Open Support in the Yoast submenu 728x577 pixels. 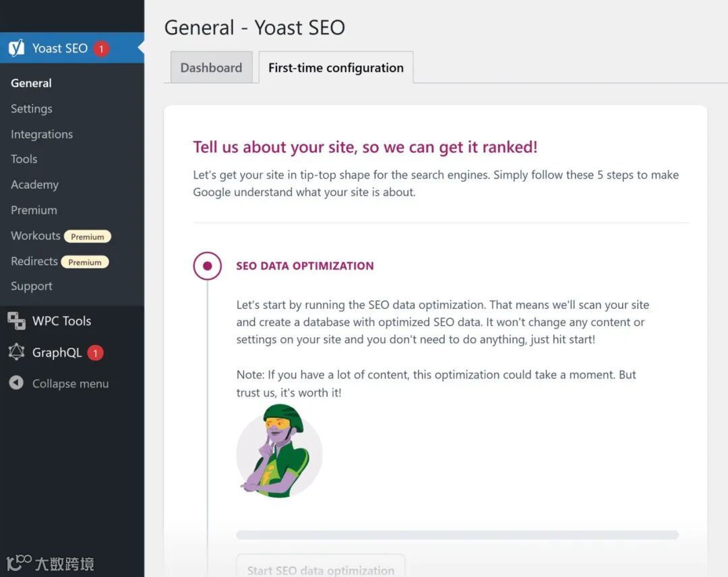[x=32, y=286]
